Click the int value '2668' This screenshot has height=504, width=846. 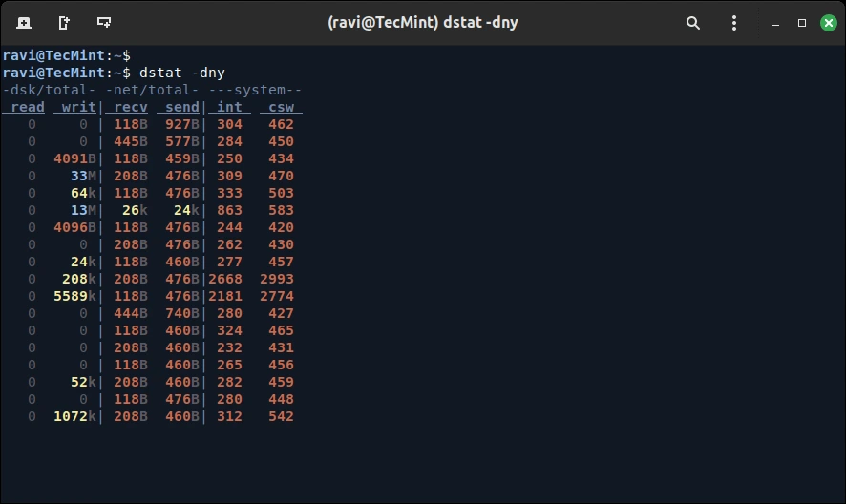[225, 280]
